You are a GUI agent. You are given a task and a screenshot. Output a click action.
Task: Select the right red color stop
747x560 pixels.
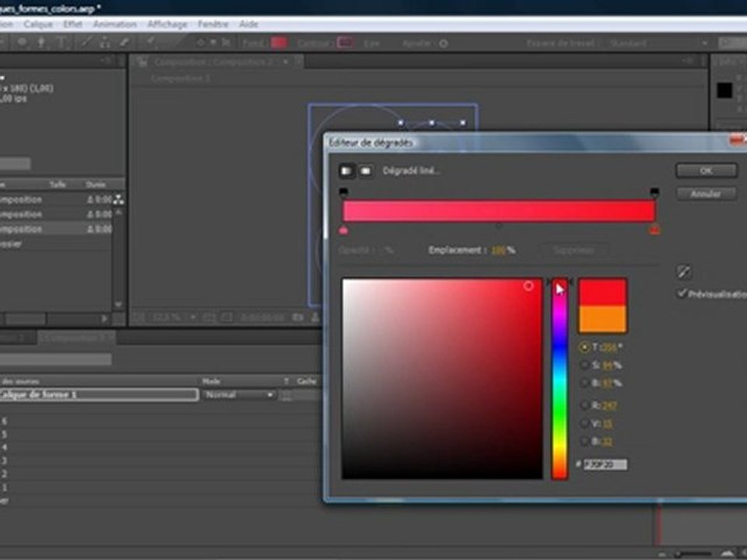pyautogui.click(x=654, y=230)
